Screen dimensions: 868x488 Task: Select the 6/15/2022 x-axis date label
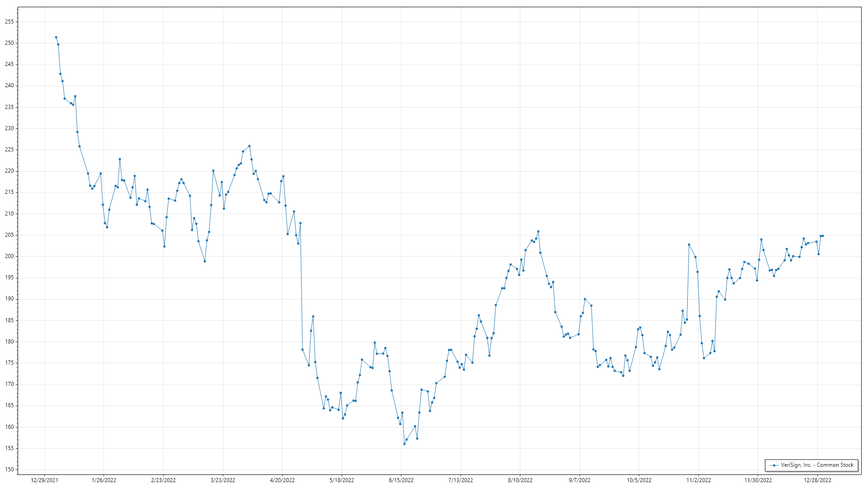[401, 480]
